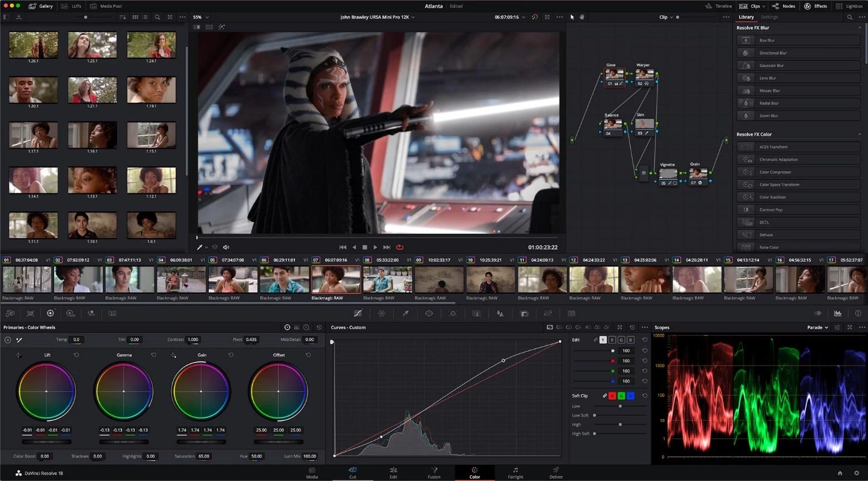
Task: Open the Parade scope type dropdown
Action: pos(818,327)
